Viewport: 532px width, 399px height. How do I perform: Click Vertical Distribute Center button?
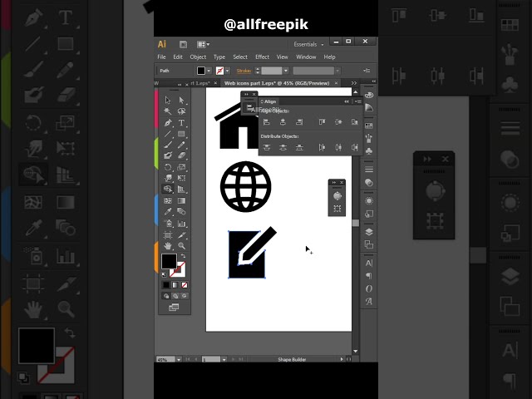coord(283,147)
